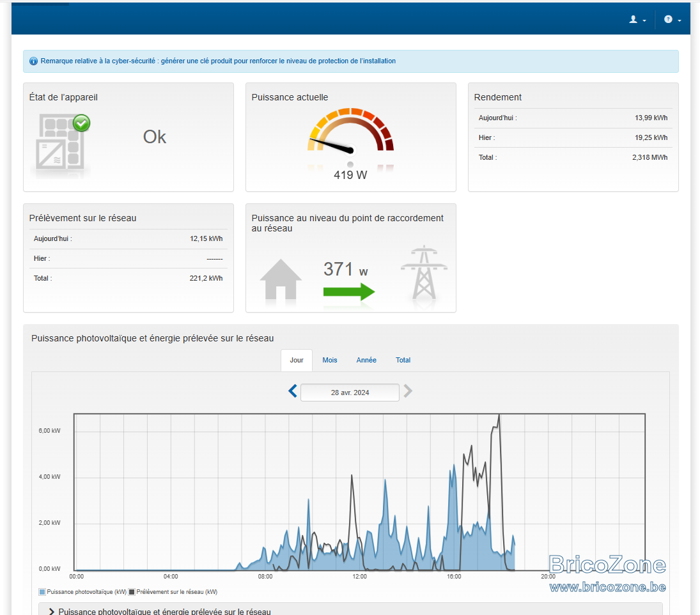Click the cyber-security notice link text
Viewport: 700px width, 615px height.
[x=218, y=61]
